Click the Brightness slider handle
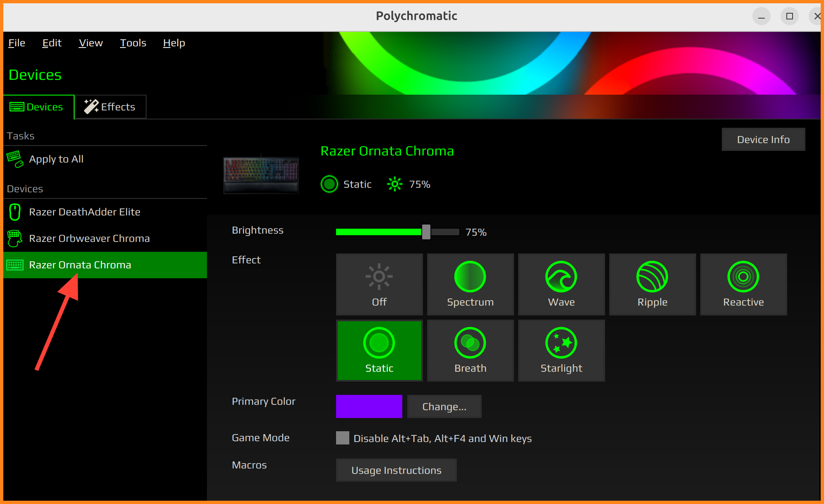This screenshot has width=824, height=504. click(426, 232)
